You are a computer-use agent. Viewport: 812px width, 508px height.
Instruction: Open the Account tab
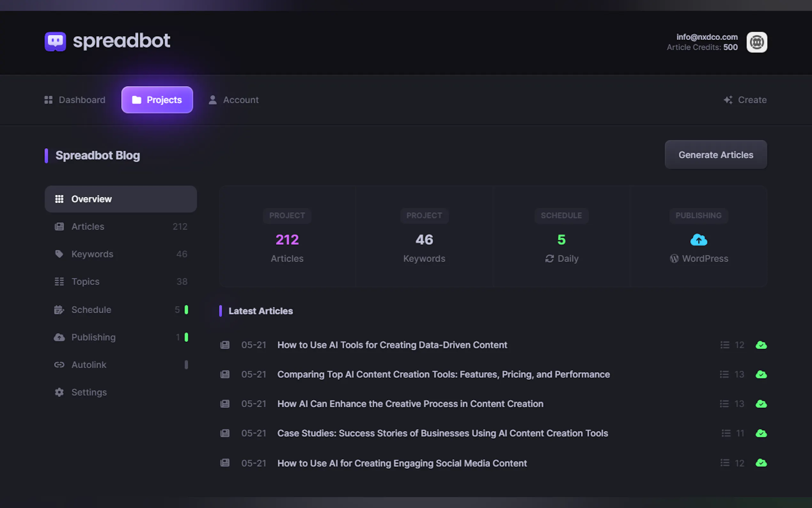point(234,100)
